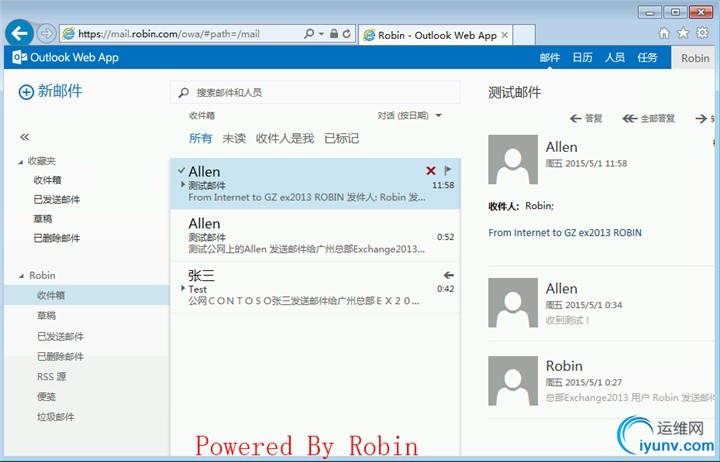The image size is (720, 462).
Task: Click the Outlook Web App logo
Action: 66,57
